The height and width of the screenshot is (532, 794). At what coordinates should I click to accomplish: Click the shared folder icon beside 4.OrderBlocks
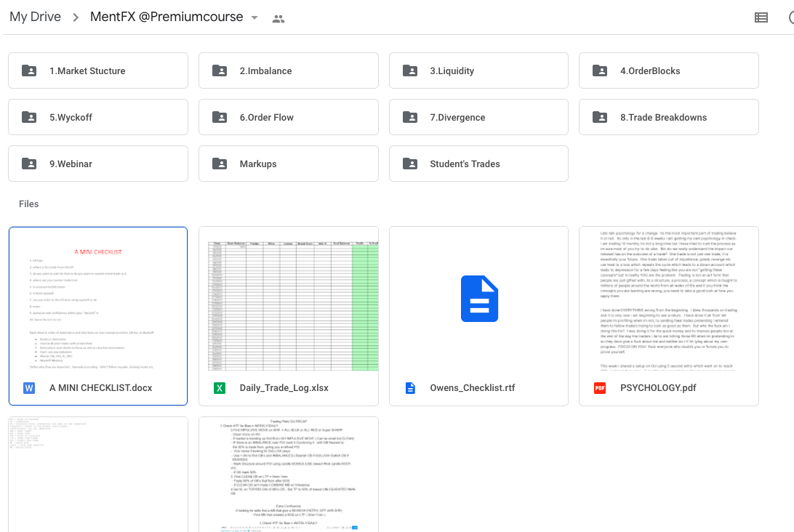tap(600, 70)
